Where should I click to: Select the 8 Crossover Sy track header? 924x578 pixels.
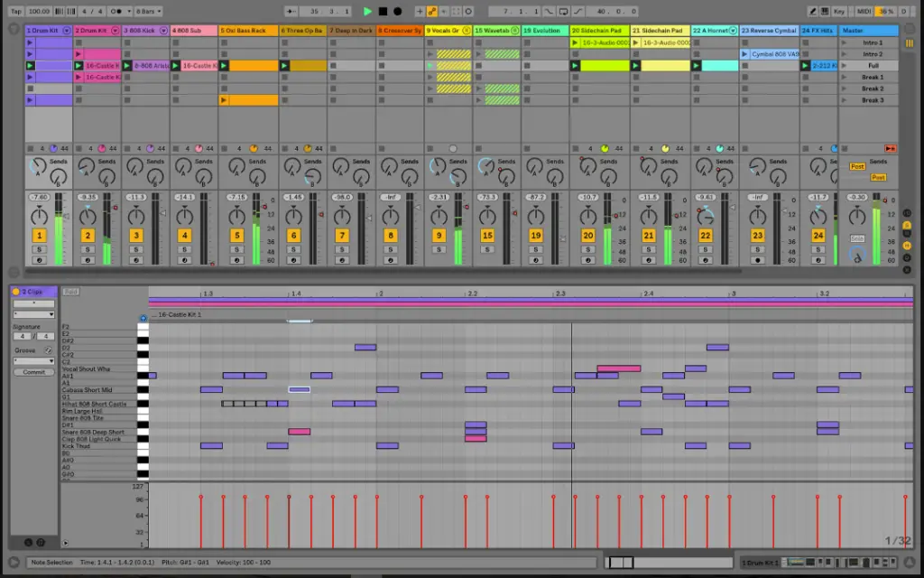point(400,30)
